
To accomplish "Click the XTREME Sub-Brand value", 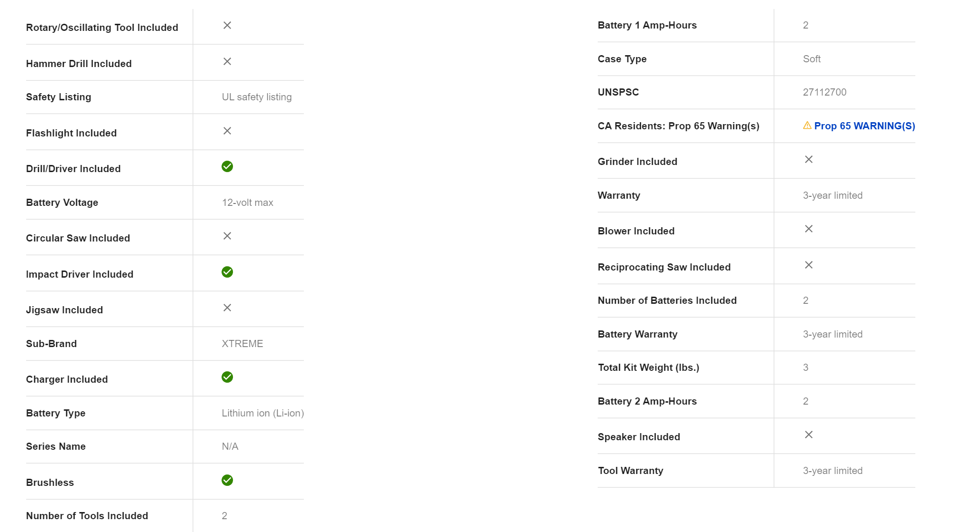I will [242, 344].
